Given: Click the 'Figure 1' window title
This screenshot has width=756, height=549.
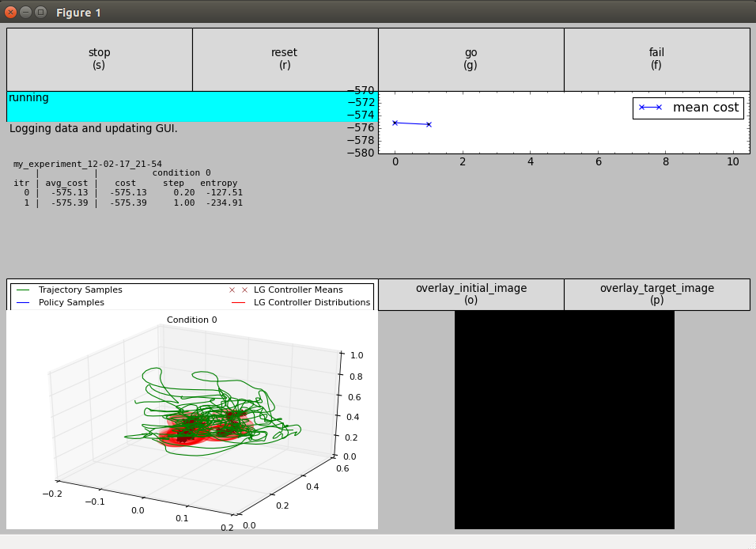Looking at the screenshot, I should pos(78,13).
